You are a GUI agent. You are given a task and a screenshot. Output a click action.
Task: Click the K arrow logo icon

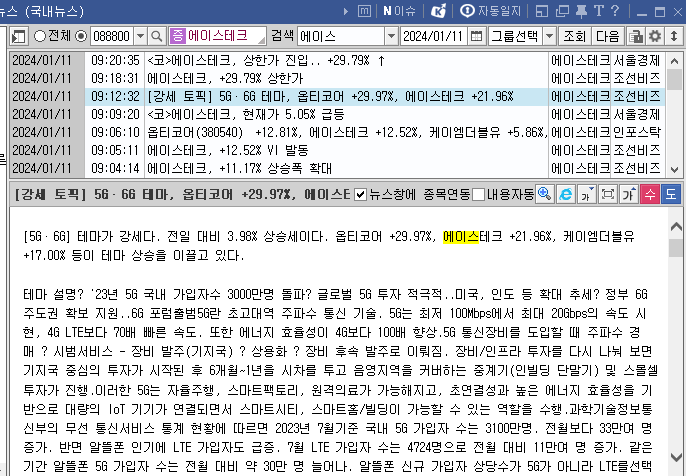click(x=438, y=11)
